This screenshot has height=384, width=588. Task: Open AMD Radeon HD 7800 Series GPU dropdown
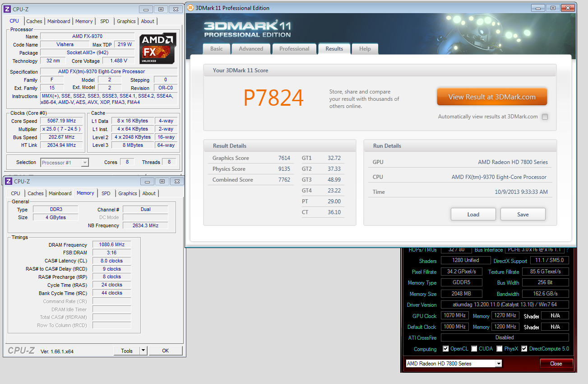point(454,364)
